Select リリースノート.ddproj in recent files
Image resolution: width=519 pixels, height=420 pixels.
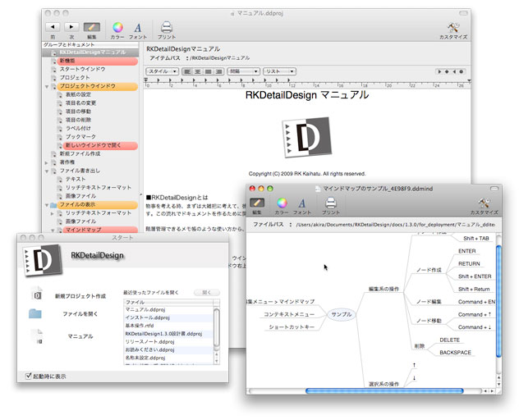pyautogui.click(x=168, y=341)
